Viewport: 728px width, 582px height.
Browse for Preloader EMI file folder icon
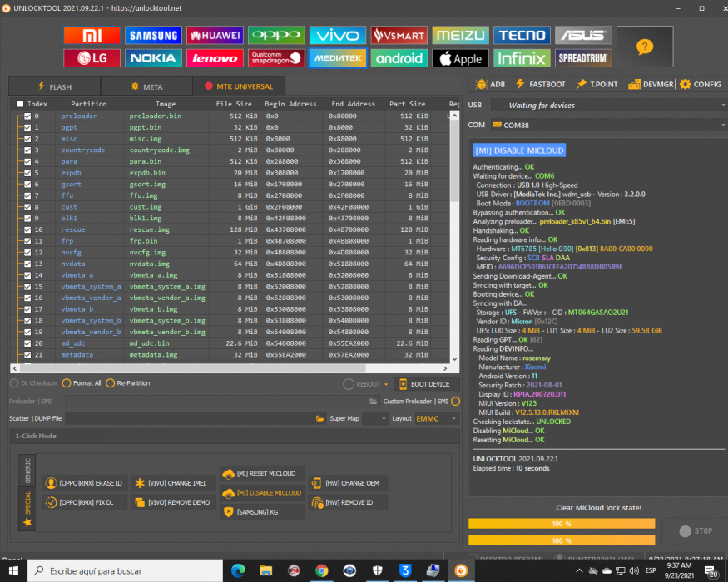pyautogui.click(x=374, y=401)
